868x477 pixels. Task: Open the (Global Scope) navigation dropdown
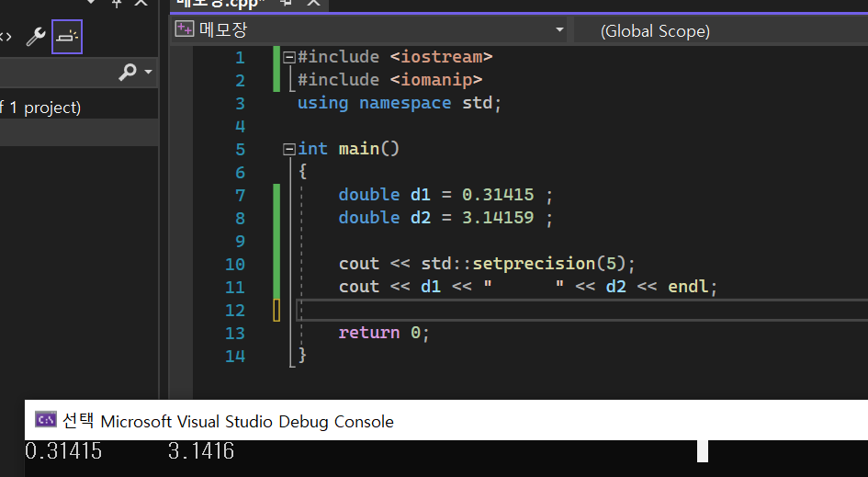point(721,30)
